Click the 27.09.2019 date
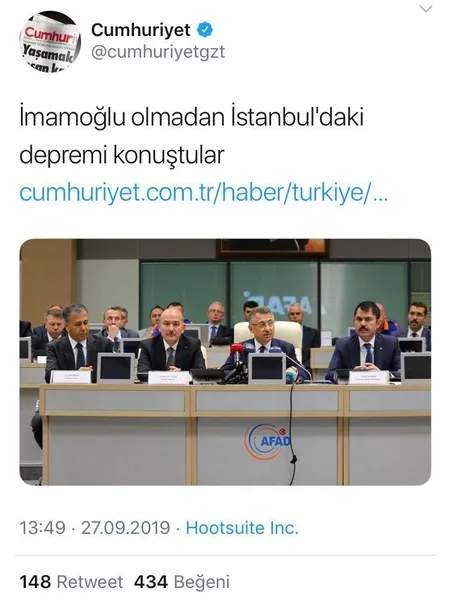Viewport: 450px width, 600px height. tap(126, 528)
